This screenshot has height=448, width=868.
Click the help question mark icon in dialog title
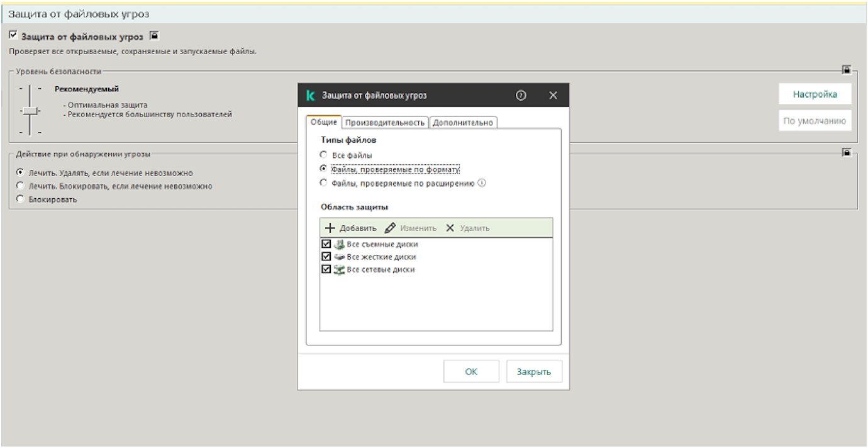point(521,96)
